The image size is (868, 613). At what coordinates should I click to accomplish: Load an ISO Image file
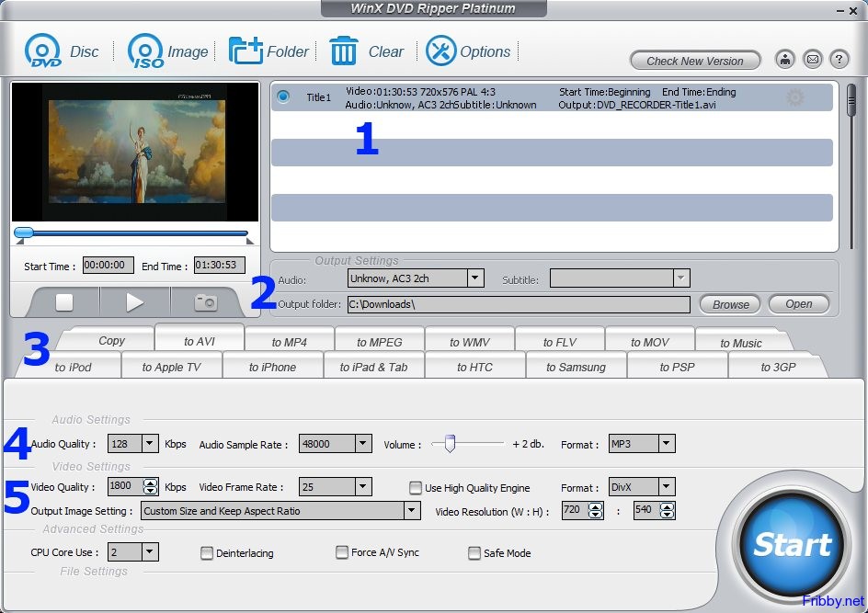pos(167,51)
